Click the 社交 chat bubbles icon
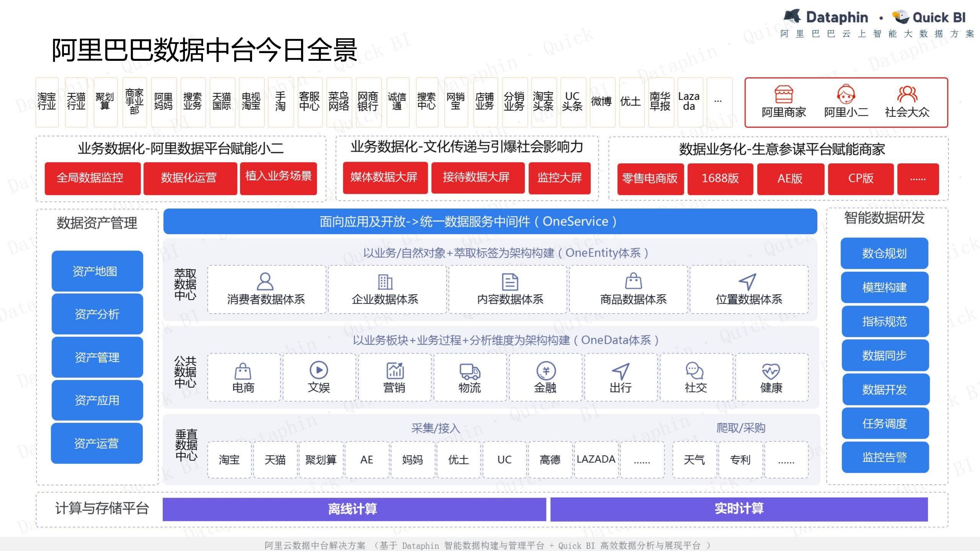The image size is (980, 551). click(695, 370)
